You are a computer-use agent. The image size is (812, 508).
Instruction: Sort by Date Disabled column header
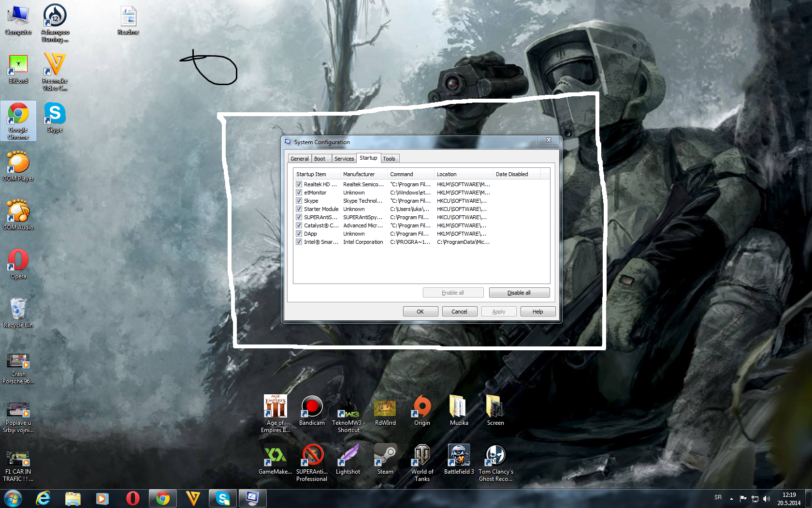coord(516,174)
